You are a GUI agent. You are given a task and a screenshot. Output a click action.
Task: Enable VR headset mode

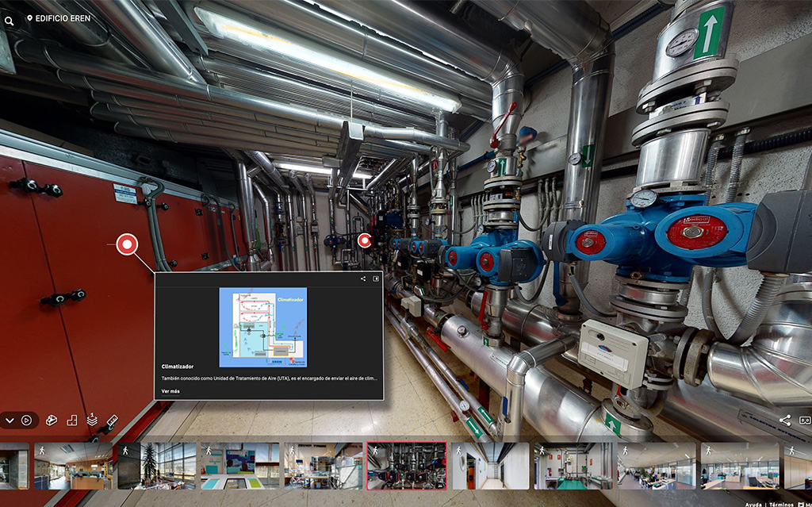pyautogui.click(x=805, y=420)
